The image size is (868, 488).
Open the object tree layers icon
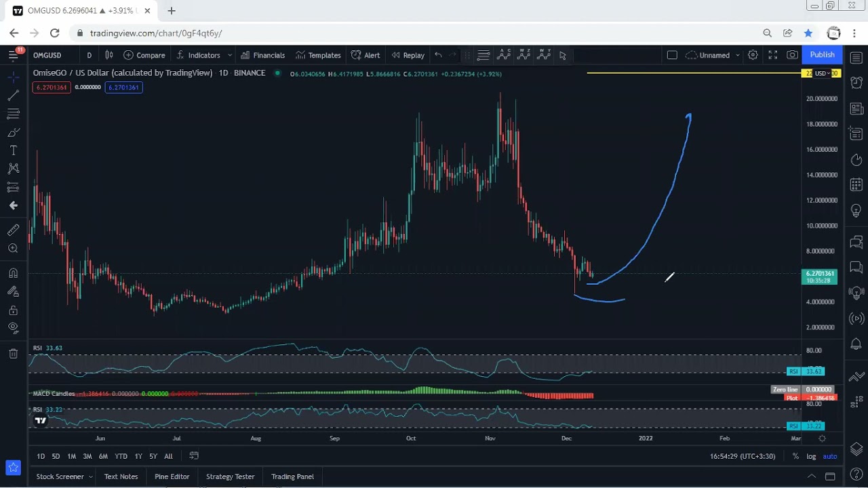click(856, 449)
